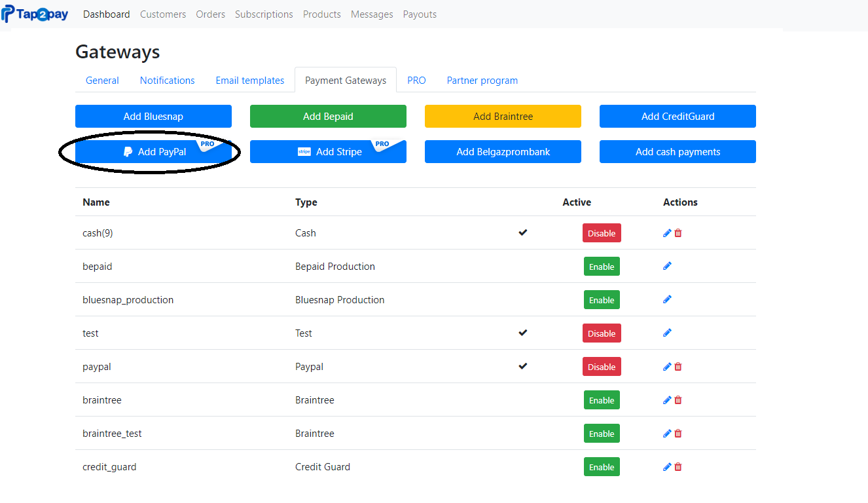The image size is (868, 503).
Task: Switch to the Email templates tab
Action: [x=250, y=80]
